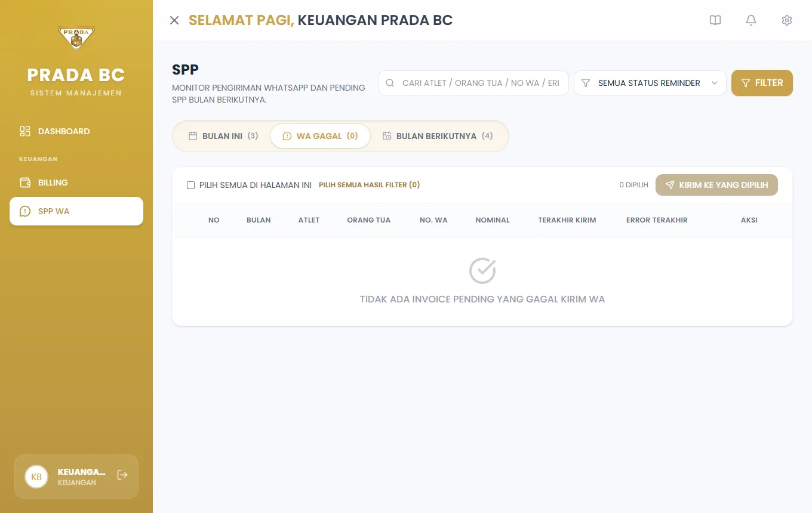Viewport: 812px width, 513px height.
Task: Click the Orang Tua column header
Action: pos(368,220)
